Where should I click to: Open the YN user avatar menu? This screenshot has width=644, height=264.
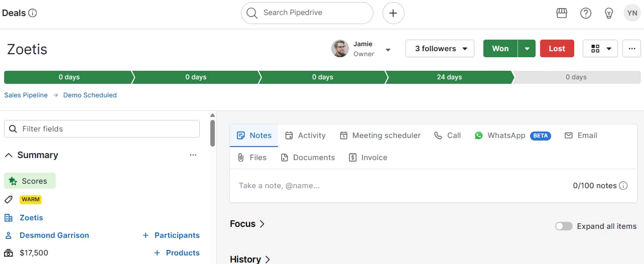(x=632, y=13)
